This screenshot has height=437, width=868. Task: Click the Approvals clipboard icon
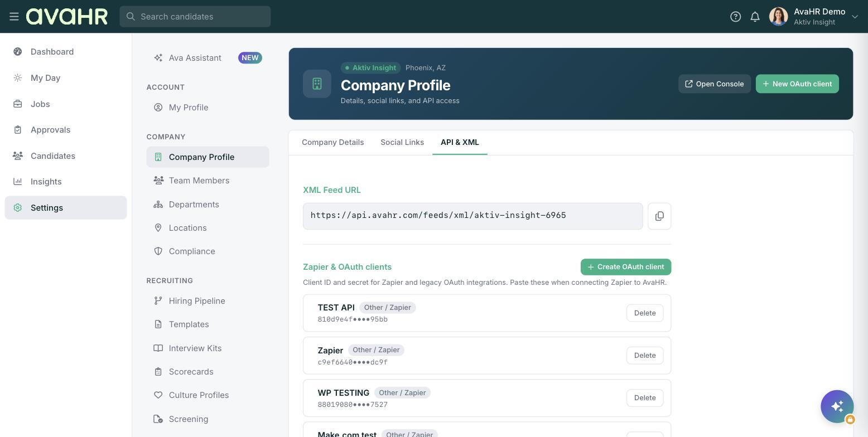click(18, 130)
